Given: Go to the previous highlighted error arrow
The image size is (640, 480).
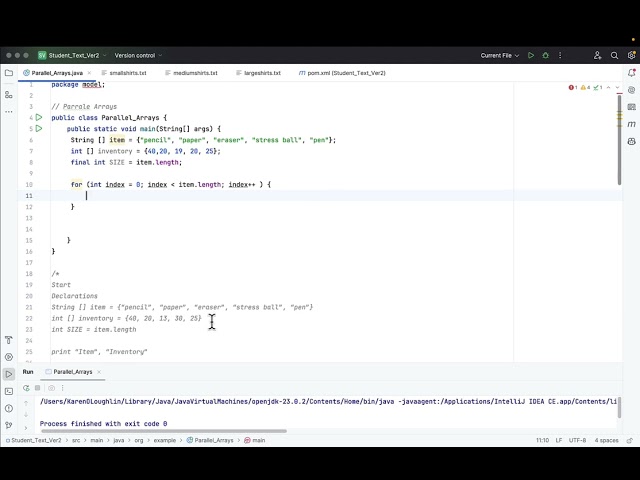Looking at the screenshot, I should tap(609, 87).
